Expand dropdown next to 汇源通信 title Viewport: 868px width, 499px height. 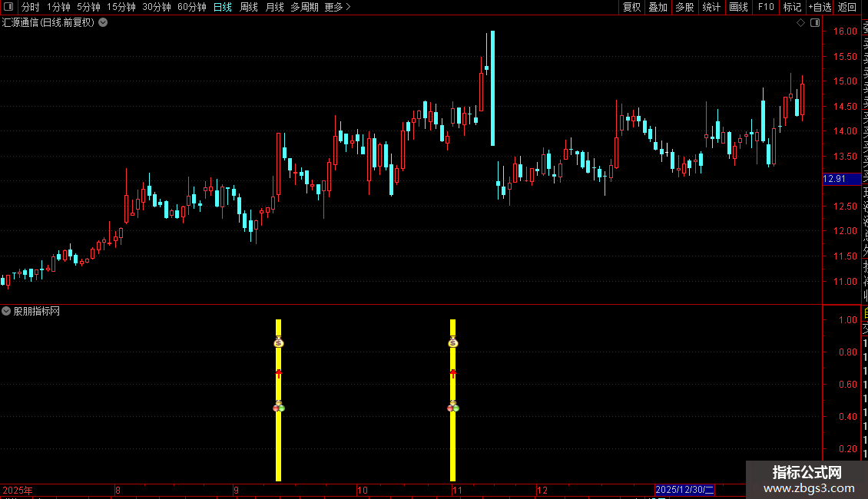click(103, 23)
